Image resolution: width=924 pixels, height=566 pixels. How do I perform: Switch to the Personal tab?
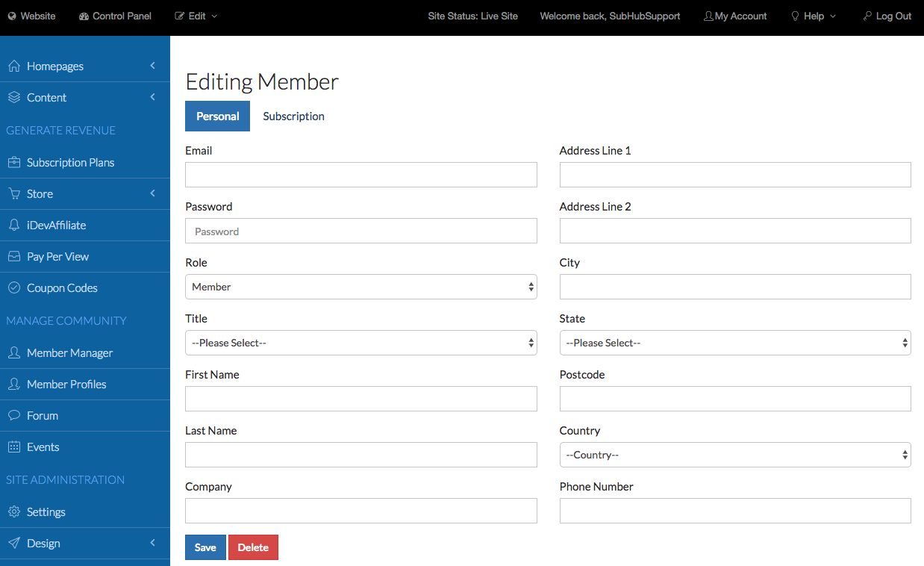point(217,116)
